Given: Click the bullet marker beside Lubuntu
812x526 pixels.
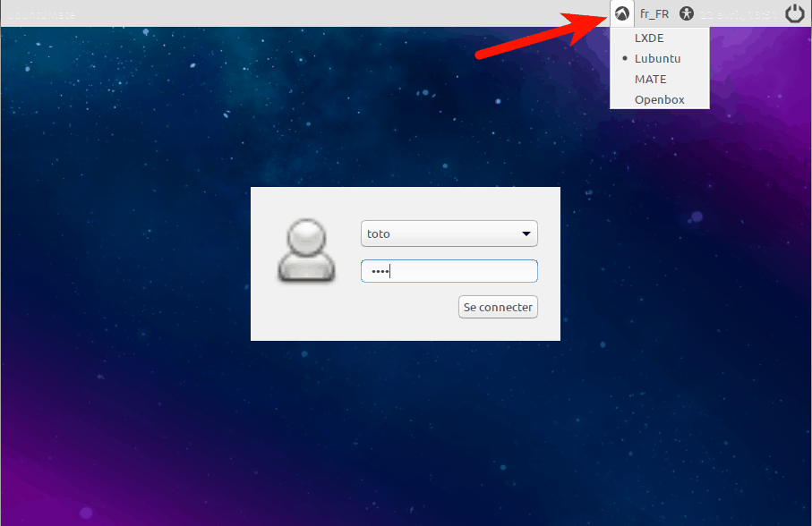Looking at the screenshot, I should pos(624,58).
